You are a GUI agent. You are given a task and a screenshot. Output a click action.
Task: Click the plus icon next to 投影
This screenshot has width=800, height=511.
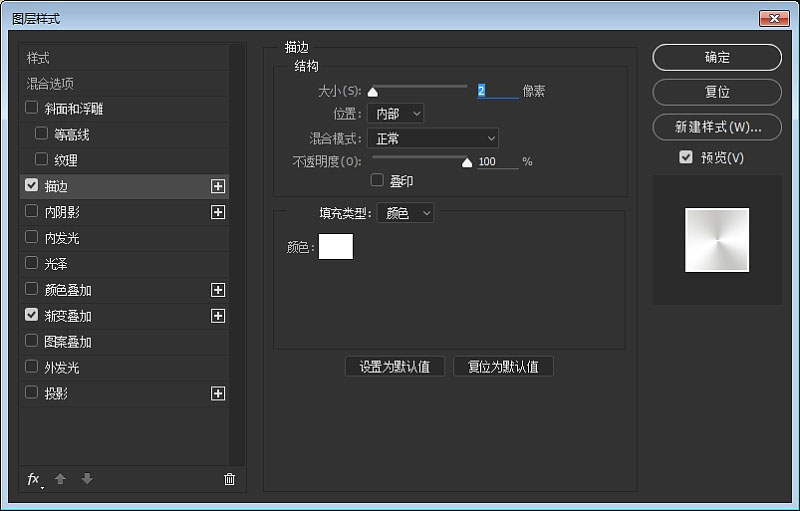pyautogui.click(x=218, y=394)
